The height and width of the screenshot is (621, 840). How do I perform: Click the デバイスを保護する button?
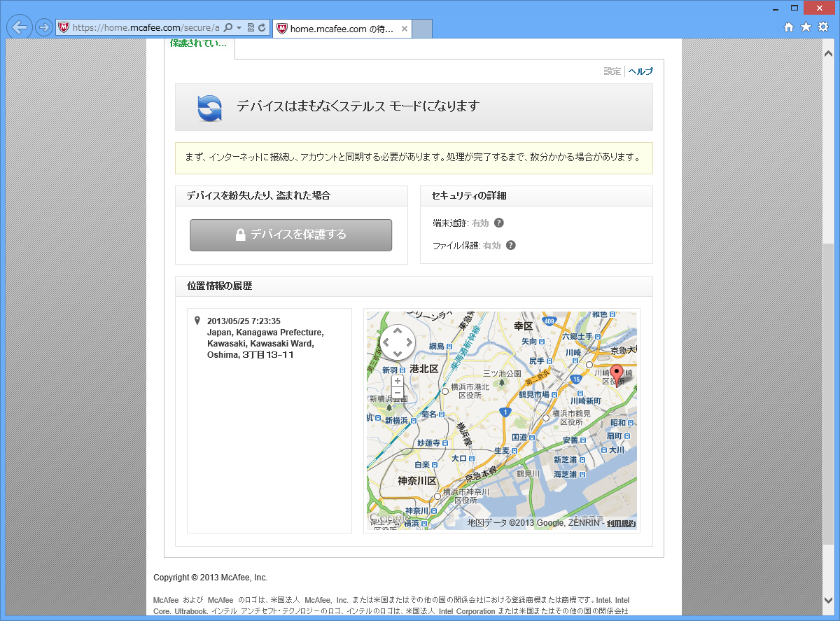(290, 235)
